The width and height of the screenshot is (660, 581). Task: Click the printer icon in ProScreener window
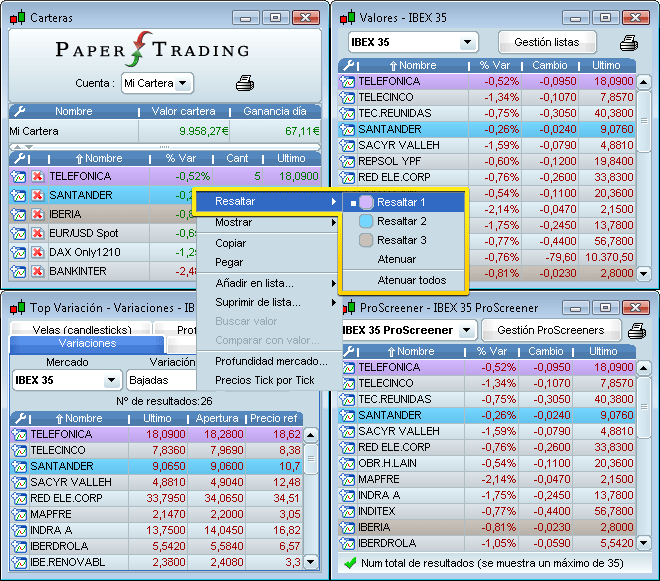(x=636, y=330)
